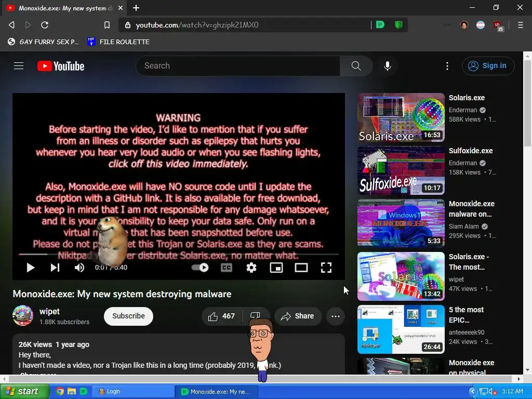Open Solaris.exe - The most video by wipet
532x399 pixels.
click(x=401, y=276)
